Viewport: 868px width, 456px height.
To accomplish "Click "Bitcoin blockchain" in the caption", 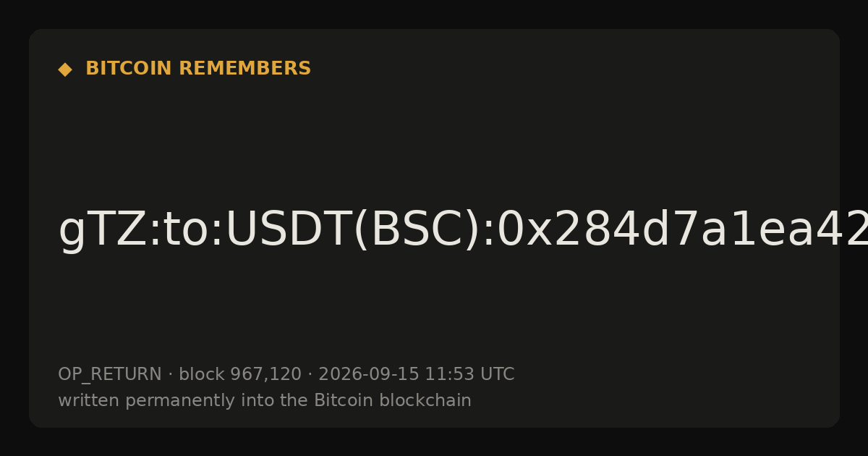I will tap(393, 401).
